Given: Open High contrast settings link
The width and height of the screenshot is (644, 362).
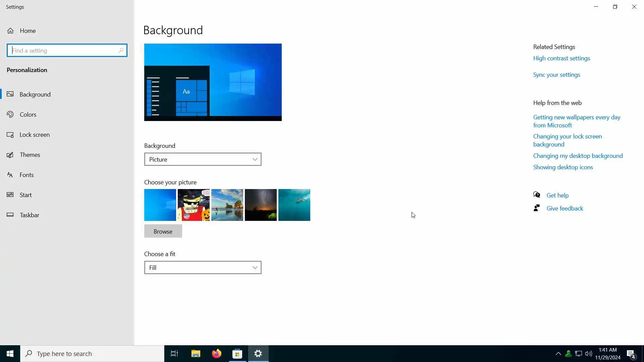Looking at the screenshot, I should [561, 58].
